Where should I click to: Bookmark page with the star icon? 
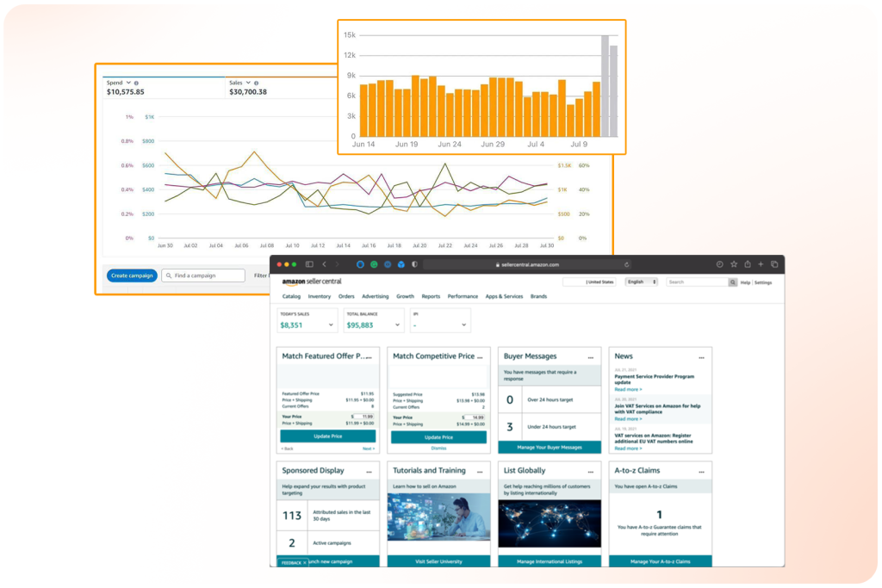click(x=734, y=264)
